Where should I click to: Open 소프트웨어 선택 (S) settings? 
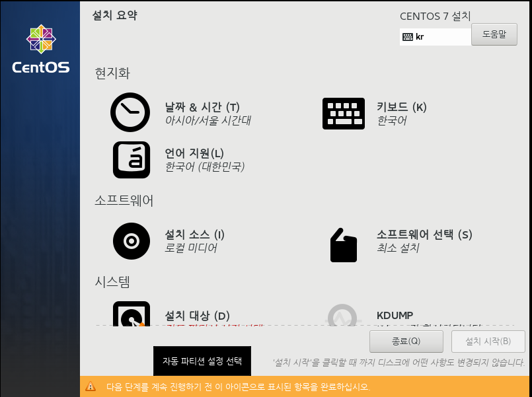pos(424,235)
